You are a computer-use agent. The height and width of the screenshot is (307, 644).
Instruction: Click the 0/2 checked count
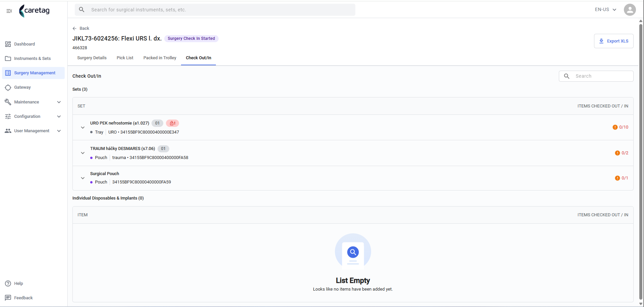(625, 153)
